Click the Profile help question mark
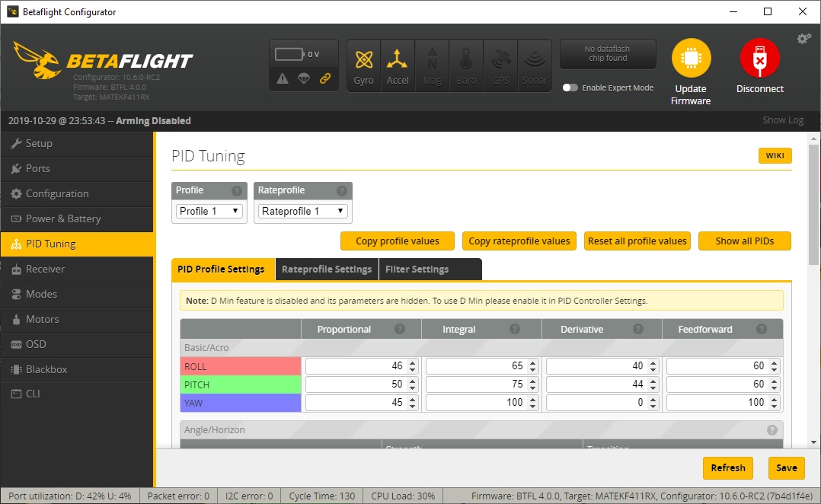The width and height of the screenshot is (821, 504). coord(237,190)
